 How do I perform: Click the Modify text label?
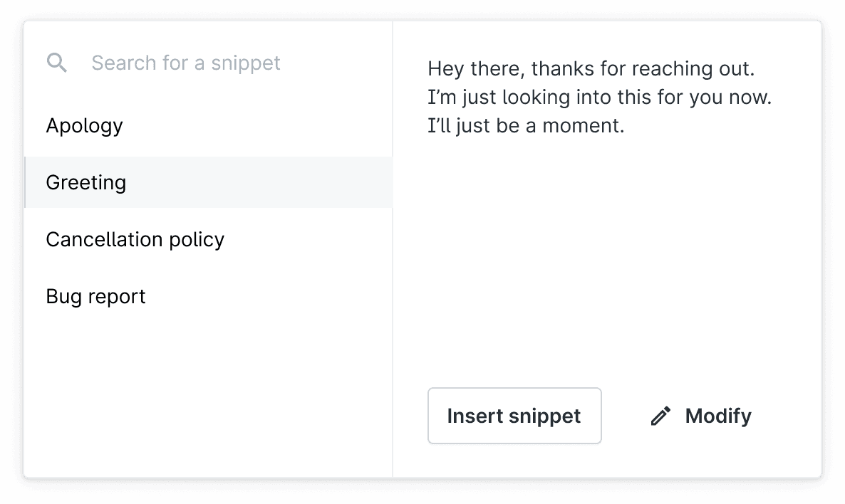717,416
